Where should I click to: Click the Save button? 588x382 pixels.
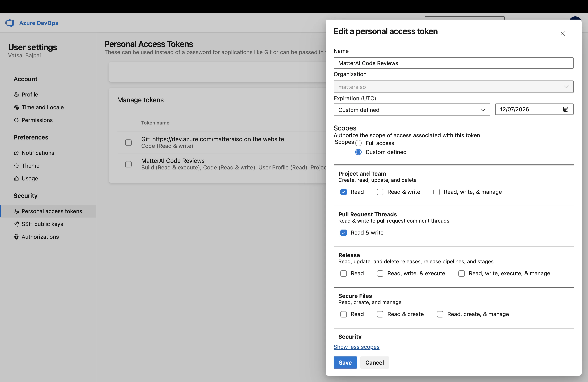(x=345, y=362)
